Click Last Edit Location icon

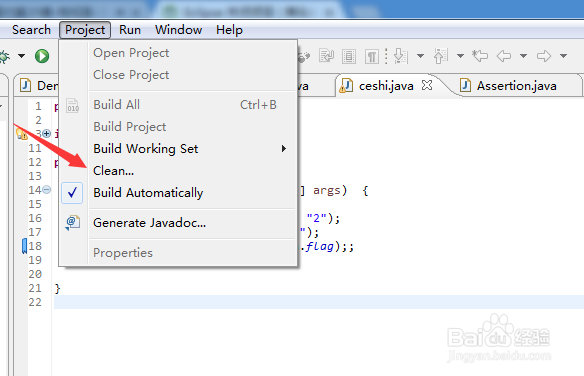click(480, 56)
